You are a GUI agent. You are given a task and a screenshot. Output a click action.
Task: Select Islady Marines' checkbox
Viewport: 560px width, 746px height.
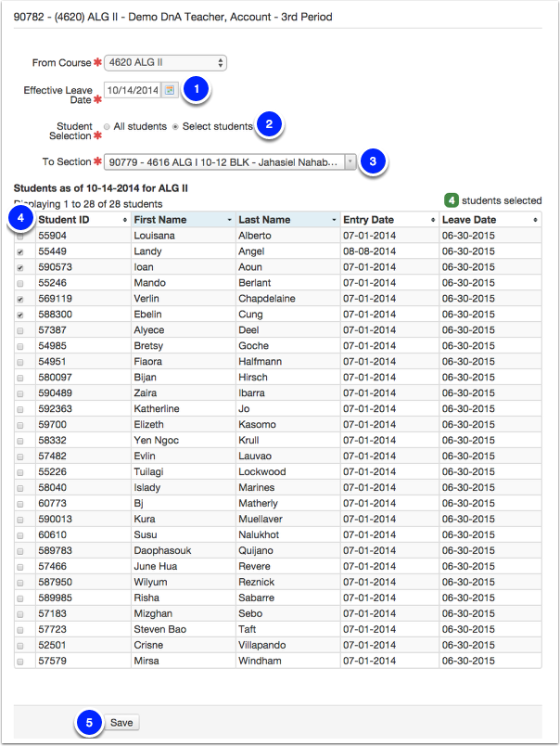(x=20, y=488)
